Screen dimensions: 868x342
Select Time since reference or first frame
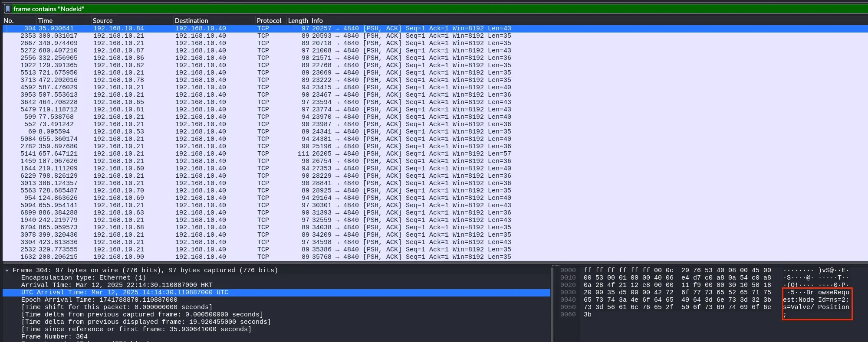point(276,329)
